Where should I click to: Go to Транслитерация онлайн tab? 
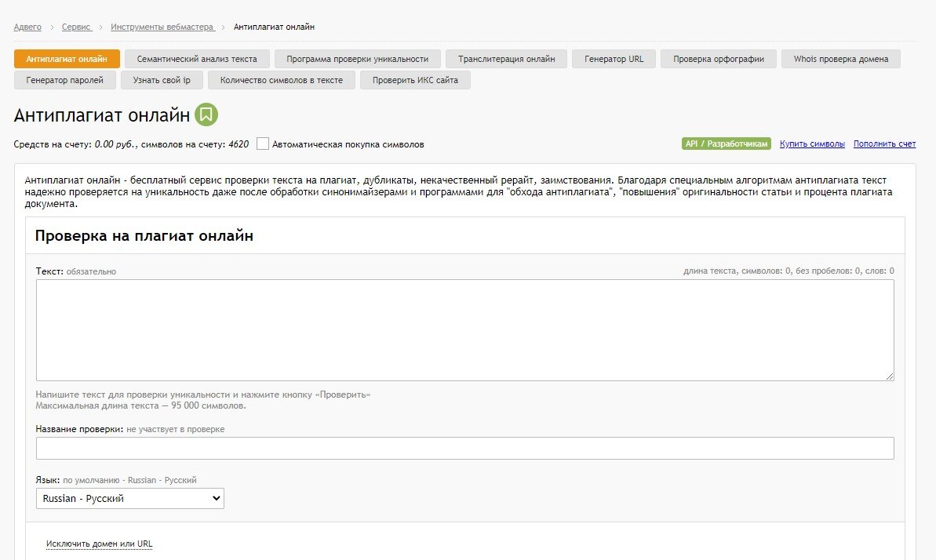(506, 59)
